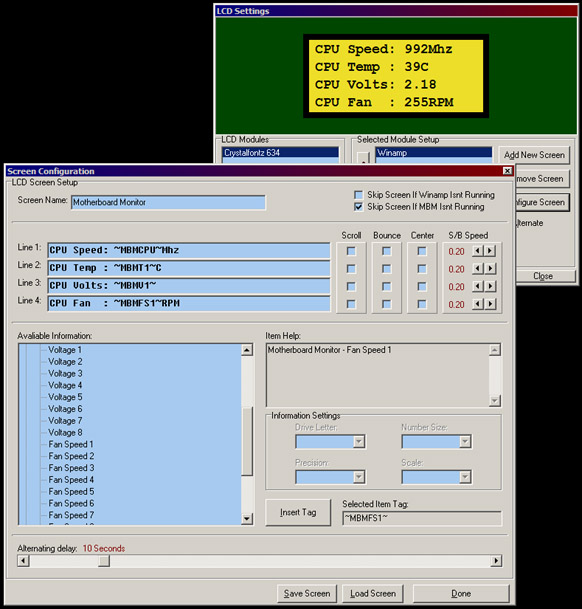Select Fan Speed 4 in the list
This screenshot has height=609, width=582.
(71, 480)
